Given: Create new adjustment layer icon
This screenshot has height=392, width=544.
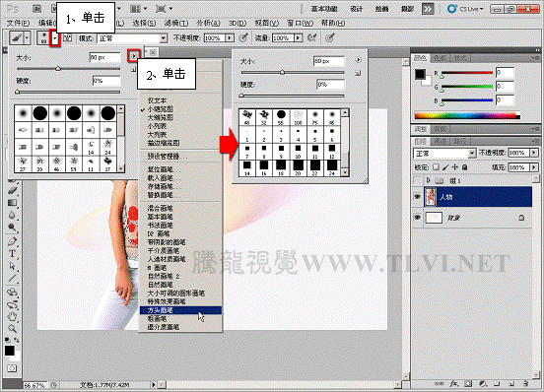Looking at the screenshot, I should (x=483, y=383).
